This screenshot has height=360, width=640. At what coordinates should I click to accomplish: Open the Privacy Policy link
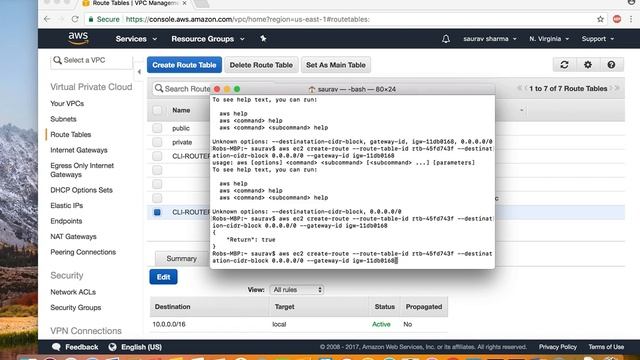point(558,347)
